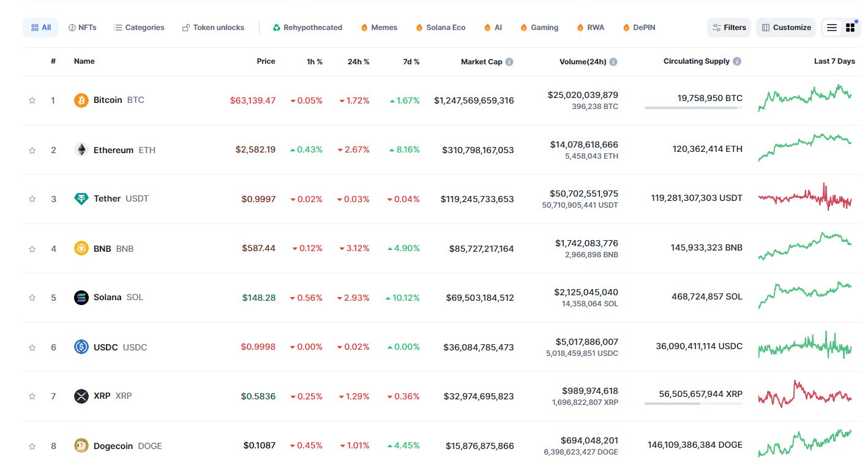Open the Dogecoin DOGE coin page
Viewport: 868px width, 468px height.
[x=128, y=446]
